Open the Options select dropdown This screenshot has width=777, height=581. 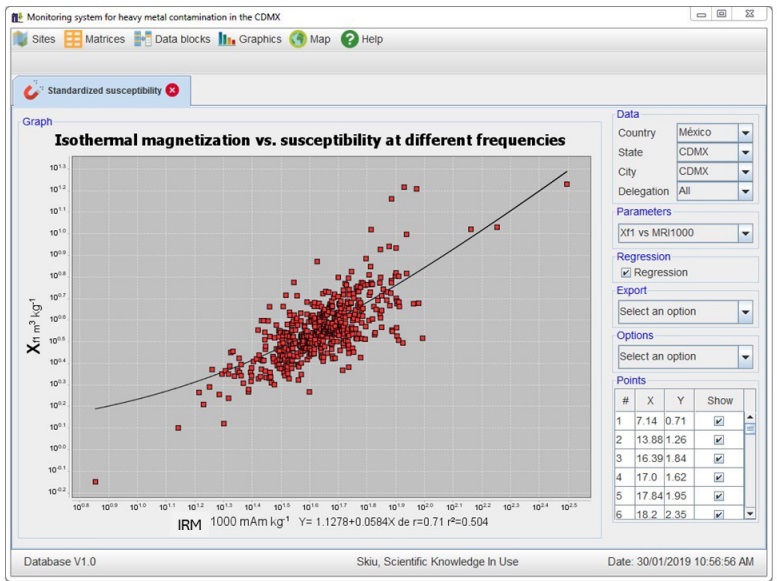[x=745, y=357]
